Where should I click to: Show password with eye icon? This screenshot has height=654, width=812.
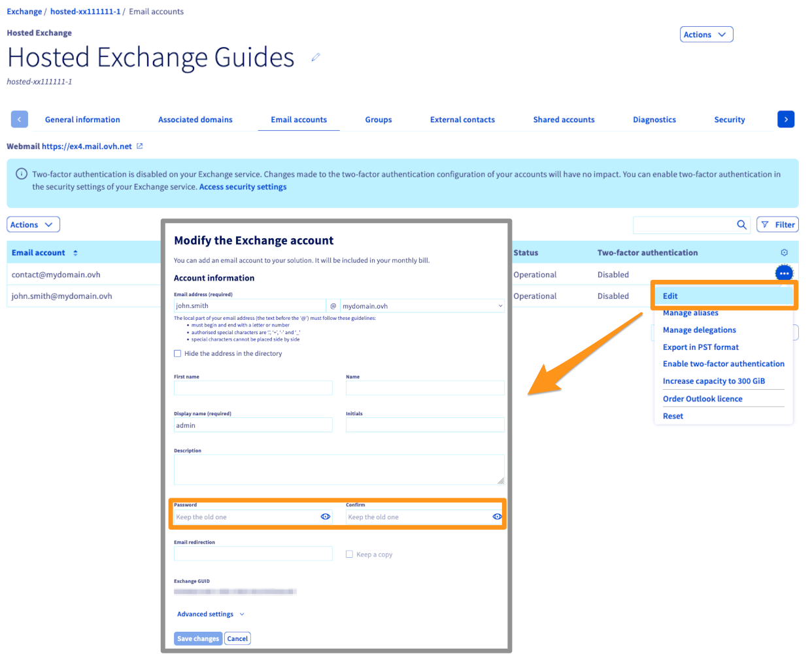pyautogui.click(x=325, y=517)
